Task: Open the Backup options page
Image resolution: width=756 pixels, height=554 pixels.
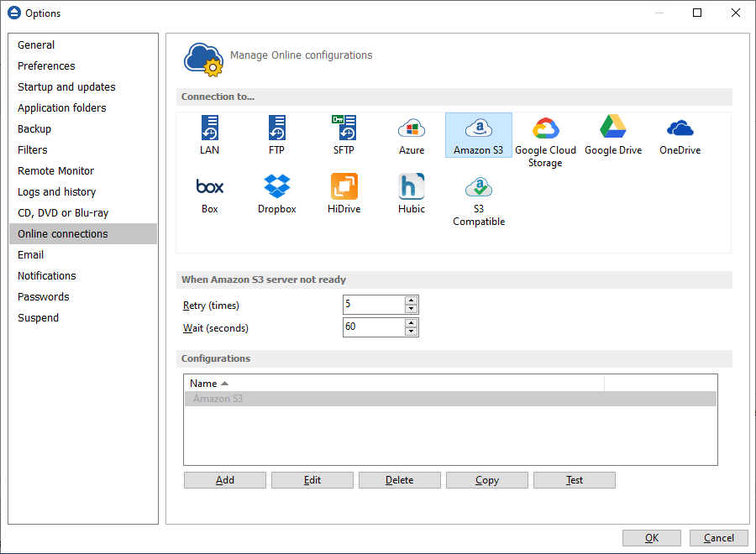Action: tap(83, 129)
